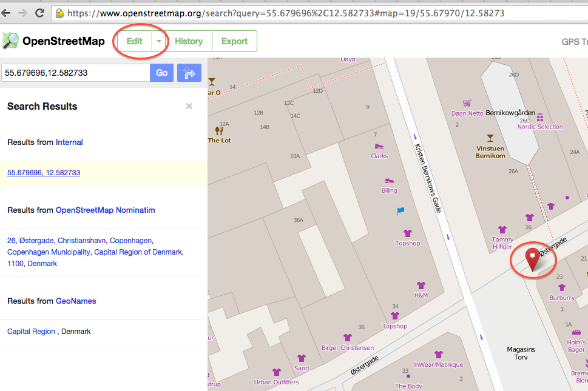
Task: Click the InWear/Matinique clothing icon
Action: coord(439,354)
